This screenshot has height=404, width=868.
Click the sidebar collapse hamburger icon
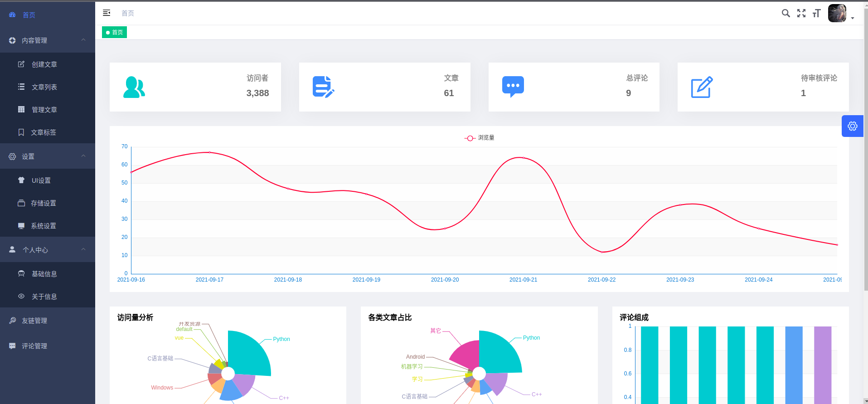tap(107, 13)
